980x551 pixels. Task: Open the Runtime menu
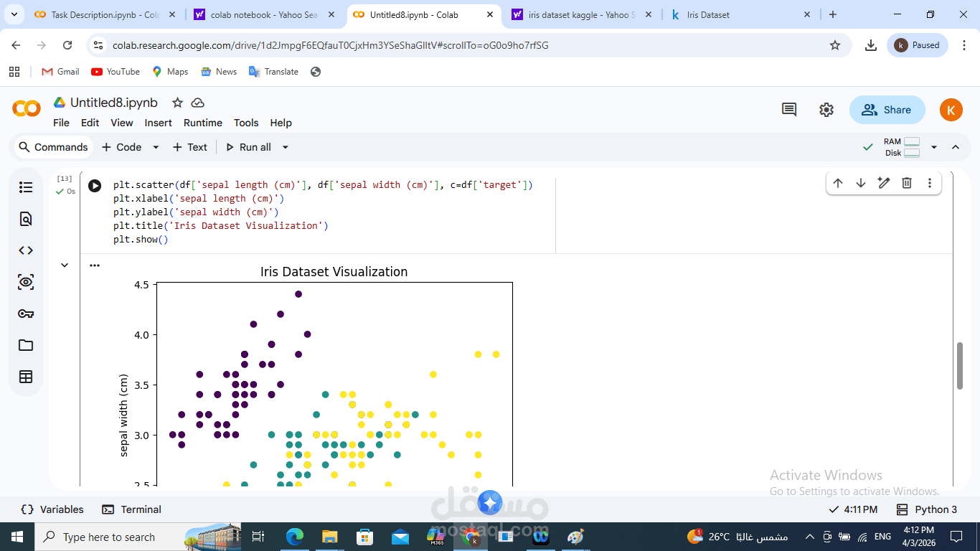203,123
